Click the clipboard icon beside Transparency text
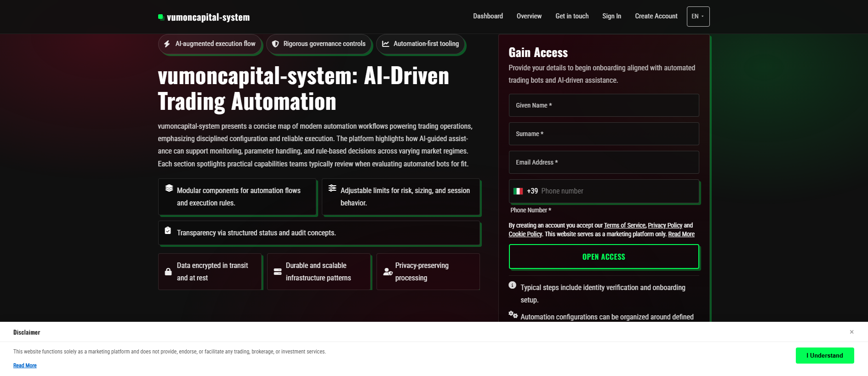The width and height of the screenshot is (868, 376). click(168, 230)
